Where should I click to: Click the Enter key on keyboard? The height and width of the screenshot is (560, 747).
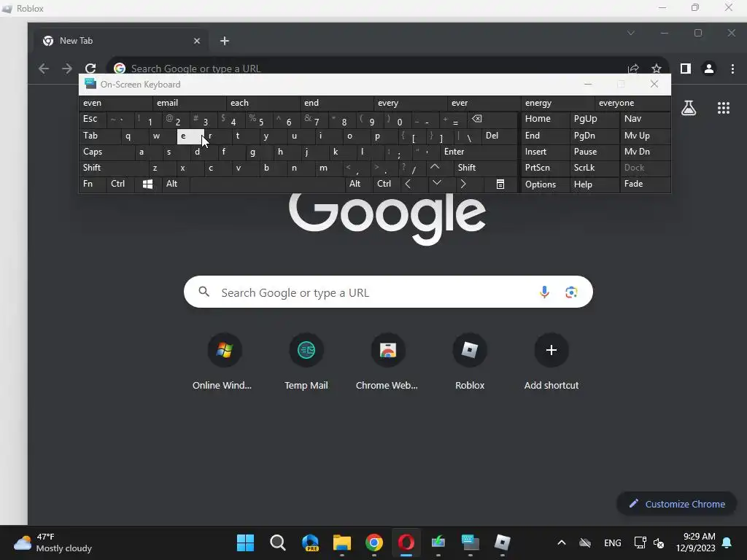pyautogui.click(x=479, y=152)
